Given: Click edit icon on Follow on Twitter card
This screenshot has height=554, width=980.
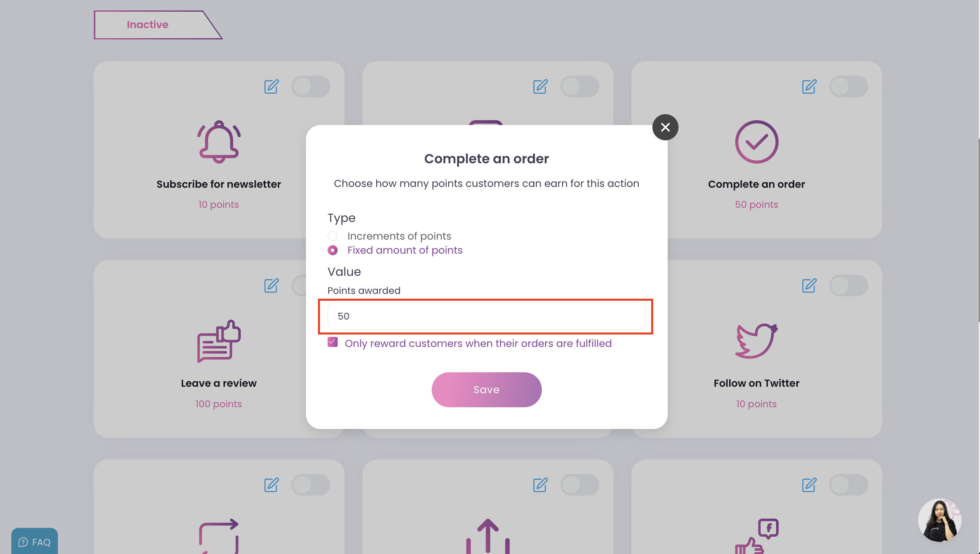Looking at the screenshot, I should click(x=809, y=285).
